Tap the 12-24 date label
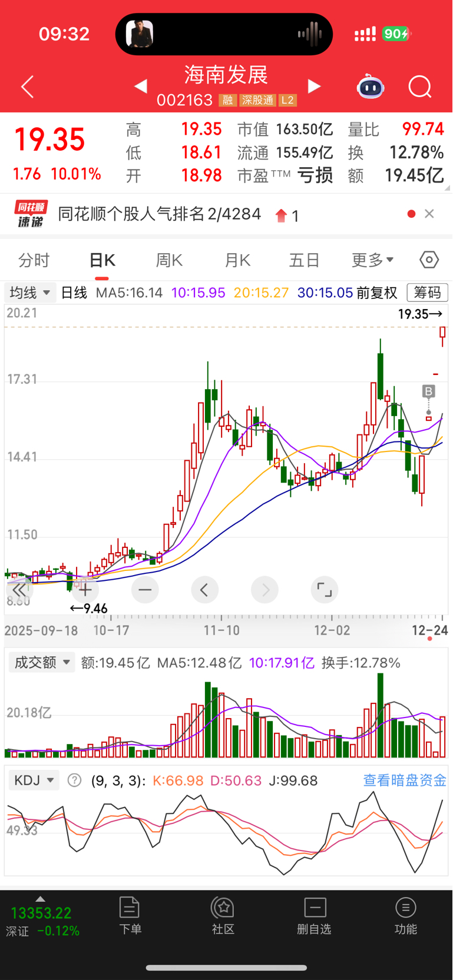The height and width of the screenshot is (980, 453). tap(429, 630)
